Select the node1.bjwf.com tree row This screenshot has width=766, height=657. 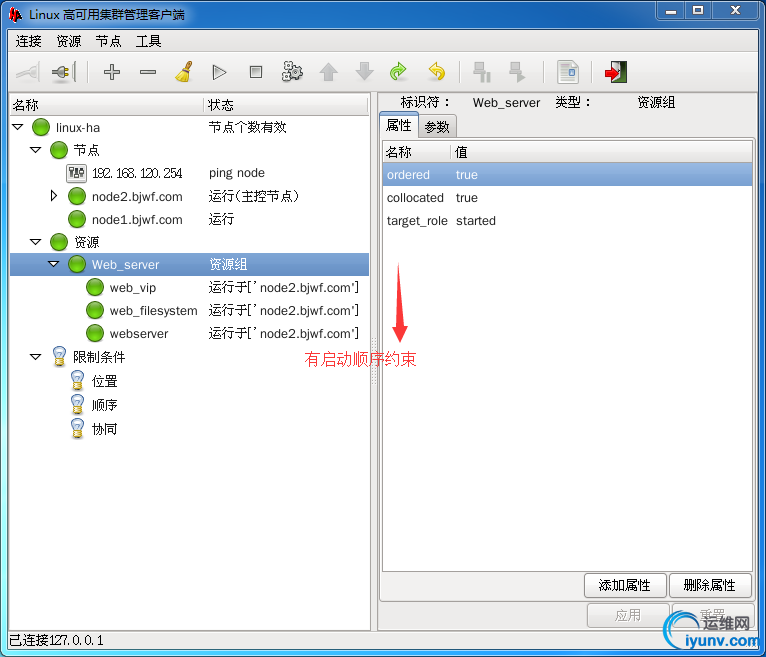pos(189,219)
